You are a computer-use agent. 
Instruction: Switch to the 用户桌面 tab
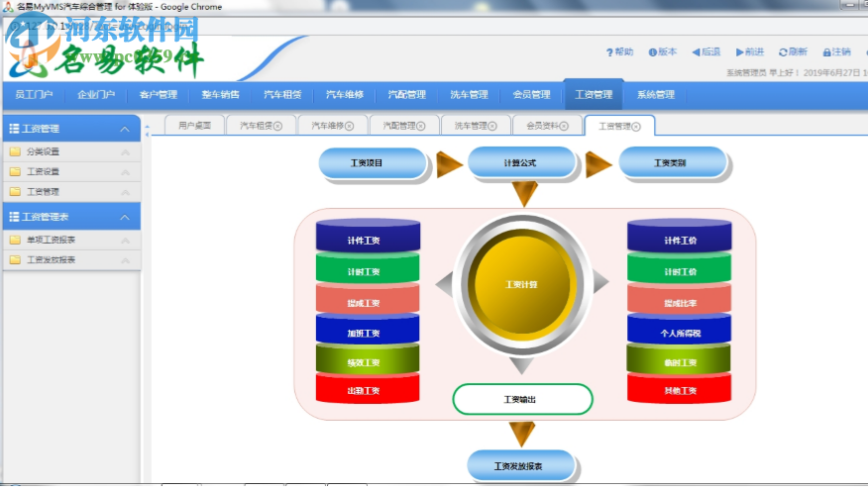tap(195, 126)
